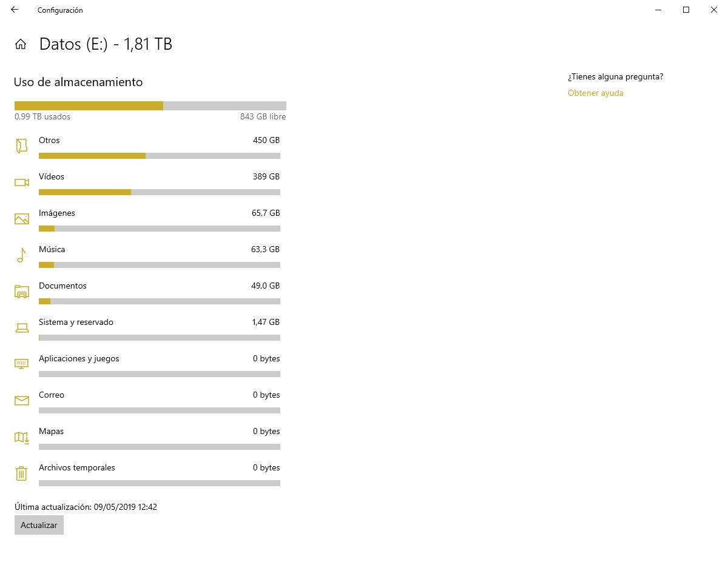728x565 pixels.
Task: Click the Imágenes picture icon
Action: point(22,219)
